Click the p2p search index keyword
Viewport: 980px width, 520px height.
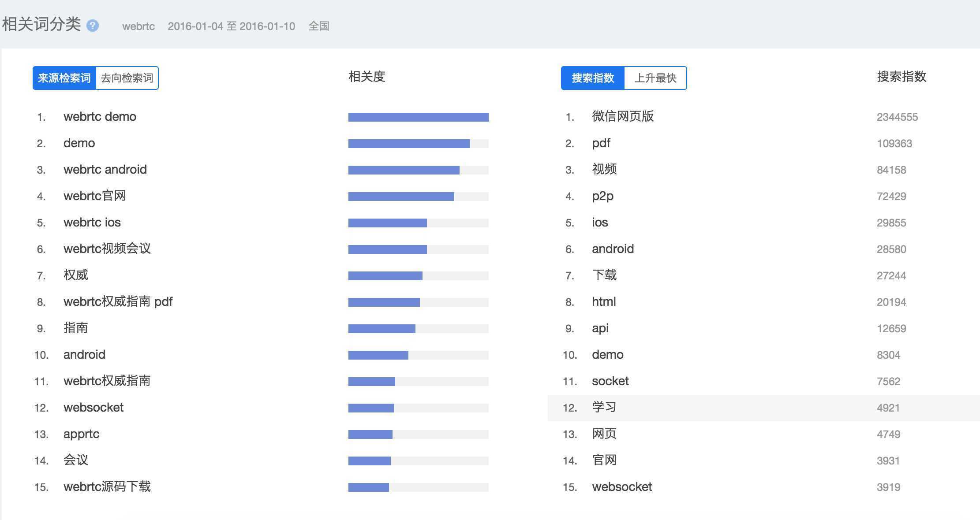click(602, 196)
